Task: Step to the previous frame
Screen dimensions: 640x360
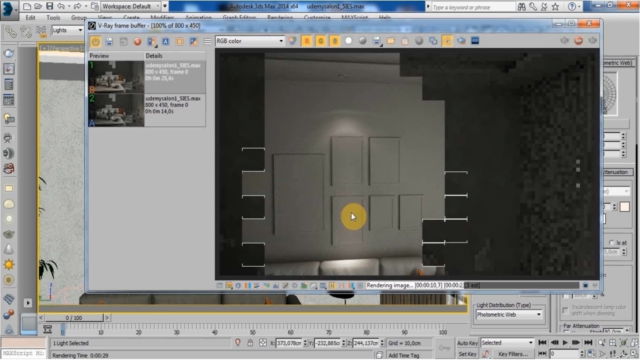Action: pyautogui.click(x=554, y=343)
